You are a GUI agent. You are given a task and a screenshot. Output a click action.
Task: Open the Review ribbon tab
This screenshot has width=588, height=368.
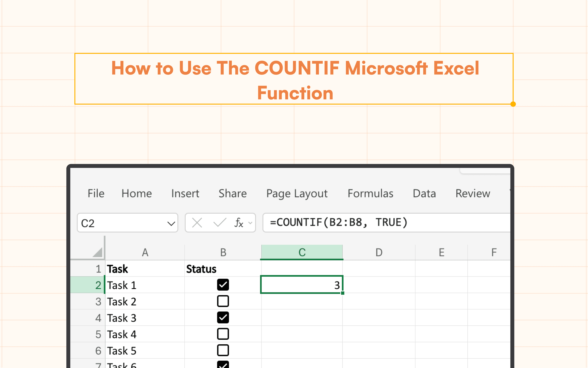[473, 194]
